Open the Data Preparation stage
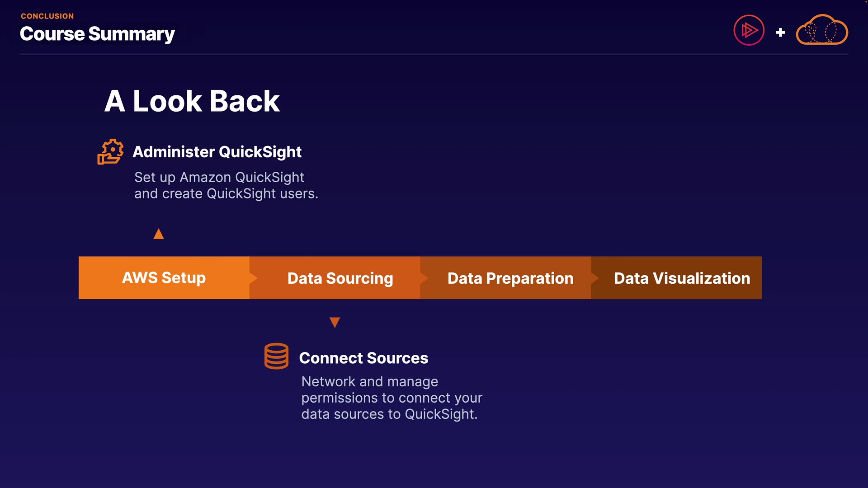Screen dimensions: 868x488 click(510, 278)
